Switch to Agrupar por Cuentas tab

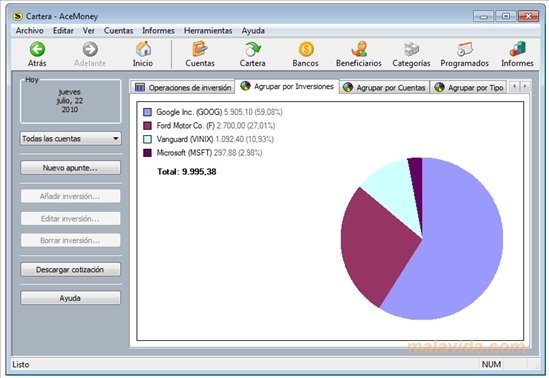[x=384, y=88]
